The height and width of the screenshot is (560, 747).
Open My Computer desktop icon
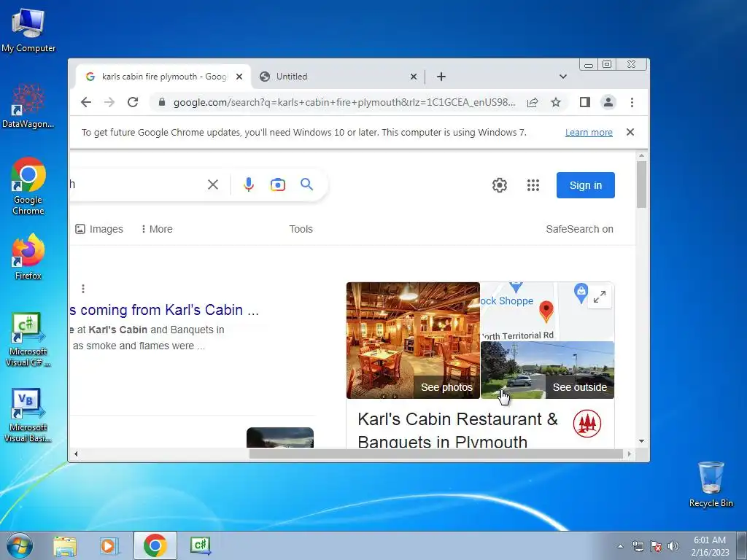pos(28,31)
